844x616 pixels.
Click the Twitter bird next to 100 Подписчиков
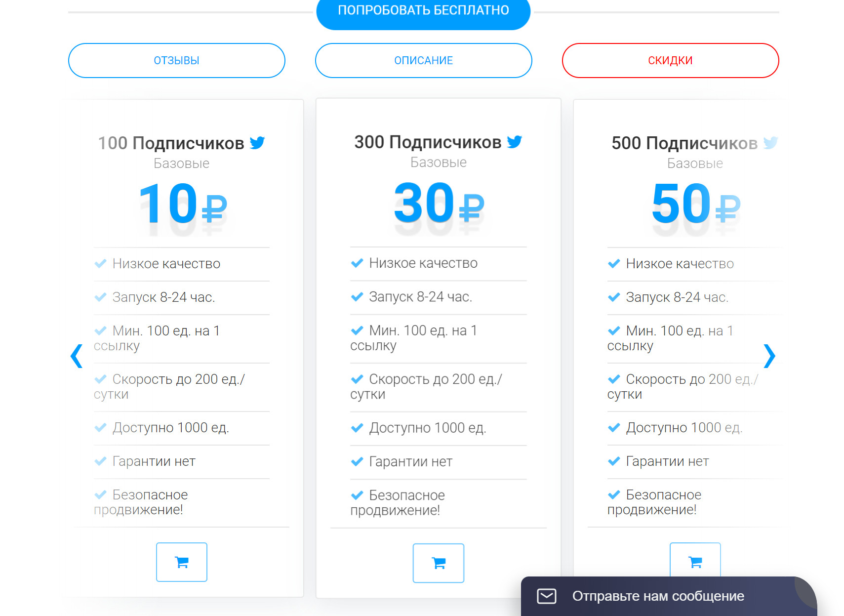(x=257, y=143)
